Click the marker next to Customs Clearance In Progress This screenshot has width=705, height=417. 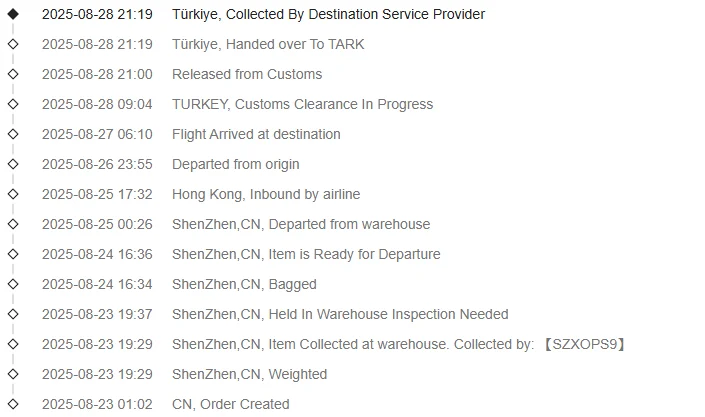[x=13, y=104]
